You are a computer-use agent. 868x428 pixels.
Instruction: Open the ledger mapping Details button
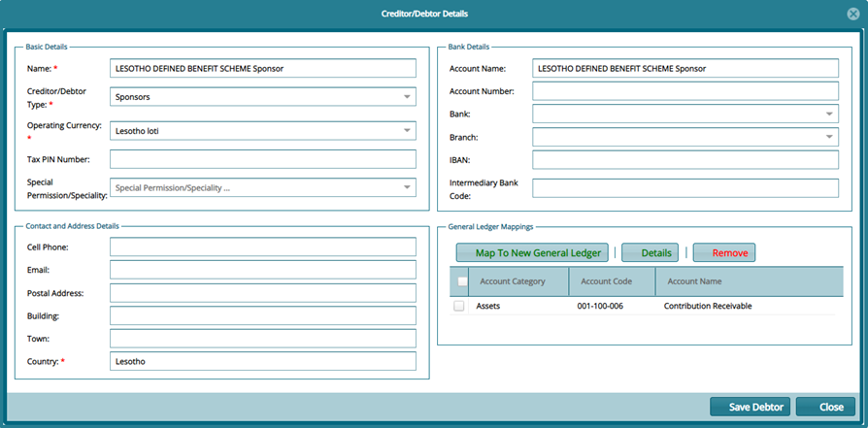650,253
